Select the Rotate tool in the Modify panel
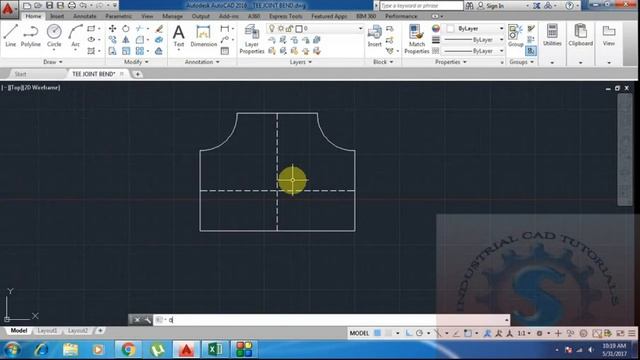This screenshot has height=360, width=640. click(x=126, y=29)
